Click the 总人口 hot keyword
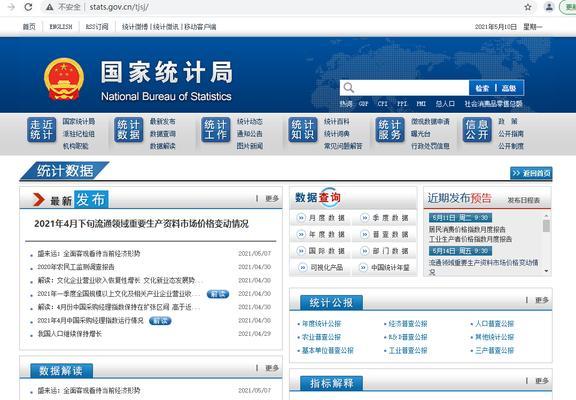The height and width of the screenshot is (400, 576). (445, 104)
